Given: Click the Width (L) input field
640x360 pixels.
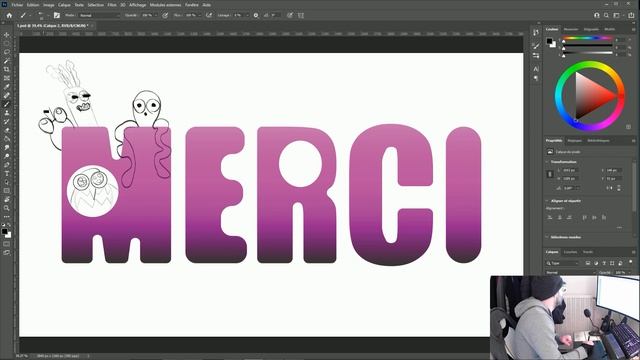Looking at the screenshot, I should point(569,170).
